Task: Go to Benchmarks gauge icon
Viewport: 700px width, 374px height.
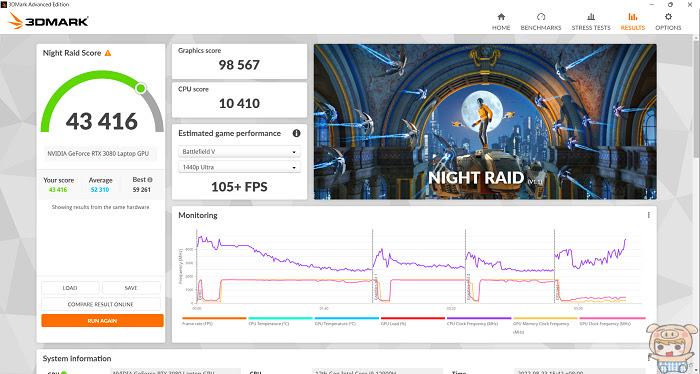Action: coord(541,17)
